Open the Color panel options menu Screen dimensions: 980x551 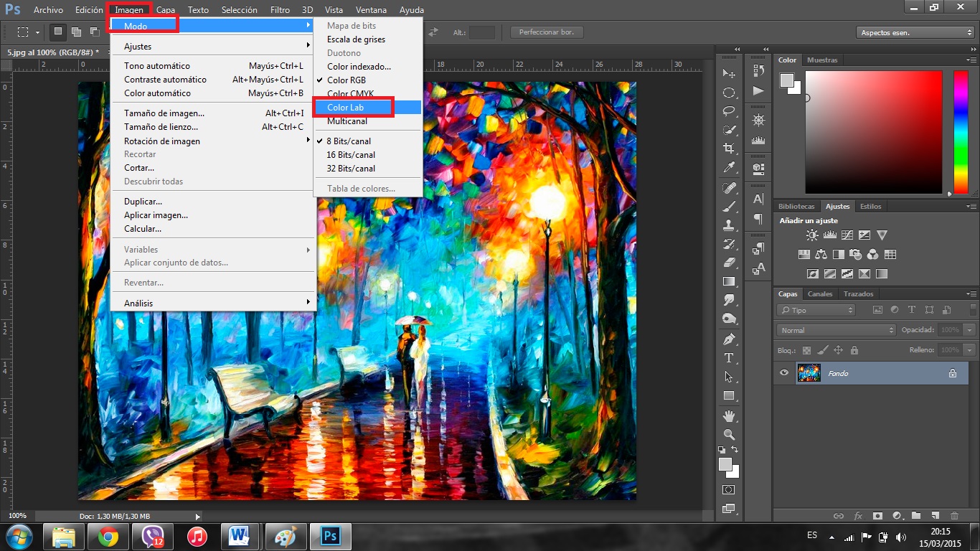(x=971, y=60)
